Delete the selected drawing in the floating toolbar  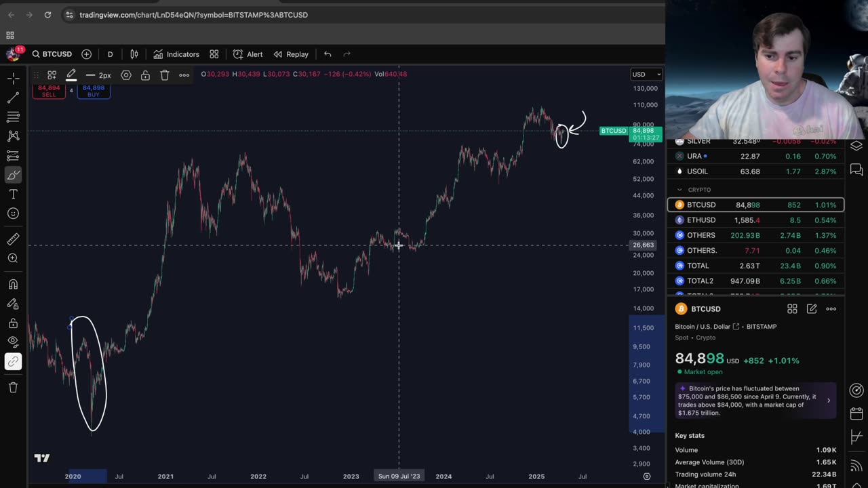tap(164, 75)
